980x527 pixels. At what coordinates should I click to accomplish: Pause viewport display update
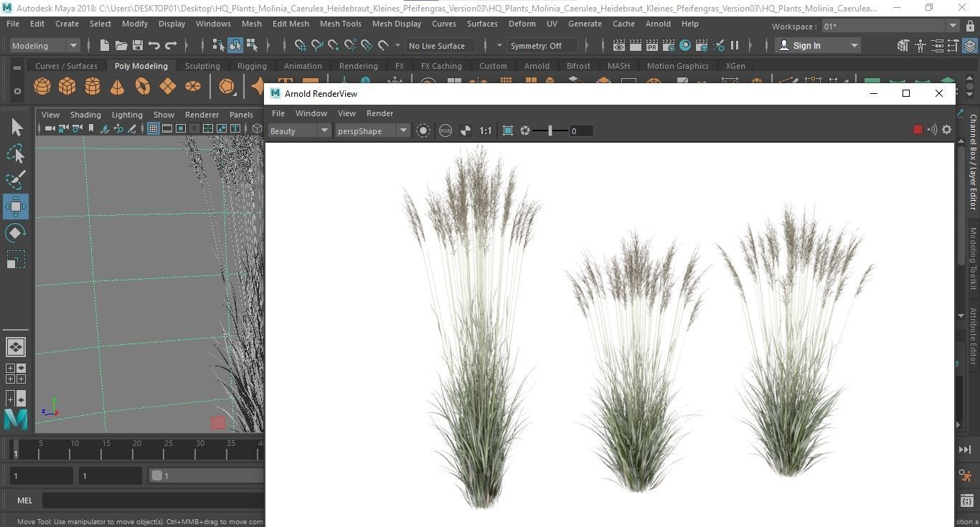coord(735,45)
